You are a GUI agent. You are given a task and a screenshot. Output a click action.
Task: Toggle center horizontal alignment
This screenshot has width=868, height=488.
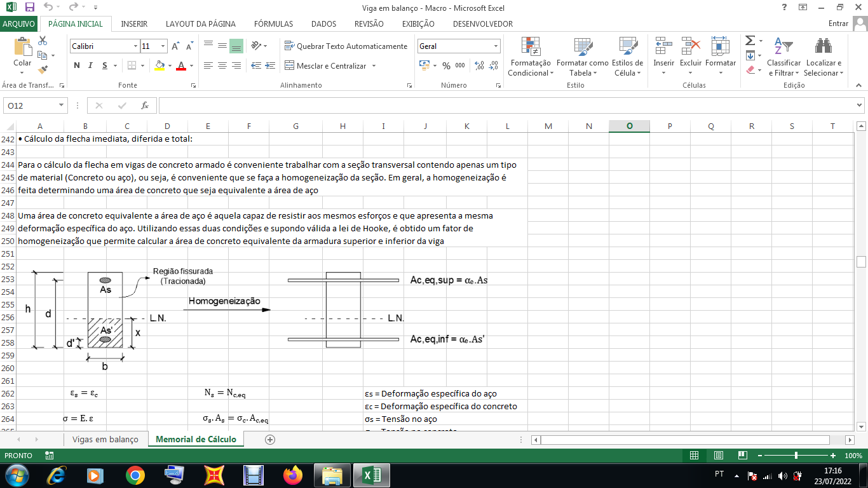click(x=222, y=65)
